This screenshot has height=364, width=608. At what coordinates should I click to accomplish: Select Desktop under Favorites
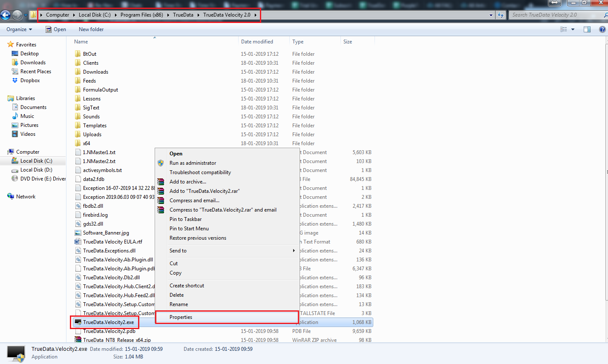click(x=29, y=54)
